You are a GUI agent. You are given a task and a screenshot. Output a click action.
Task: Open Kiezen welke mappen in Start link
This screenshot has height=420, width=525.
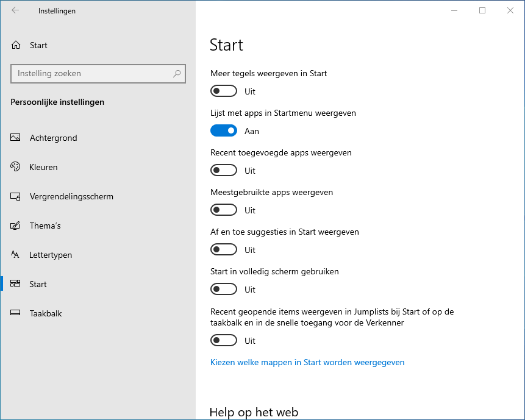(307, 362)
